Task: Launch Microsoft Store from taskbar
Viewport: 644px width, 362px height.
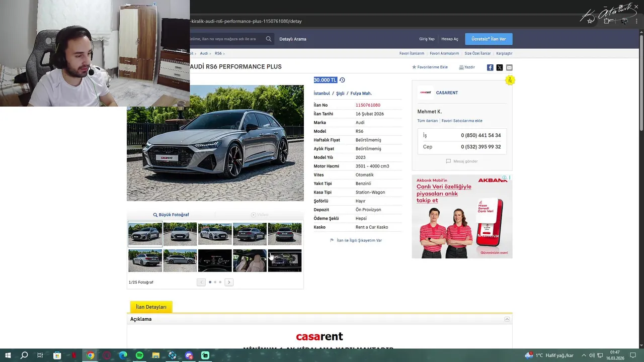Action: [x=57, y=355]
